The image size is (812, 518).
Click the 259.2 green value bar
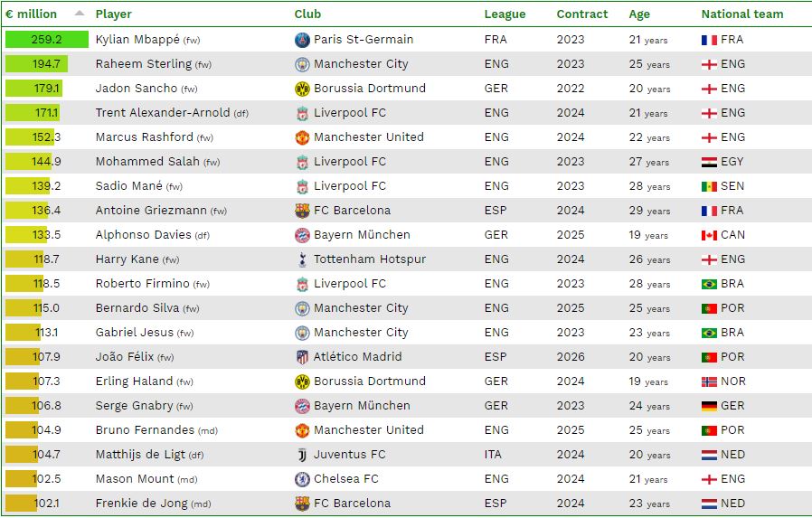(47, 40)
